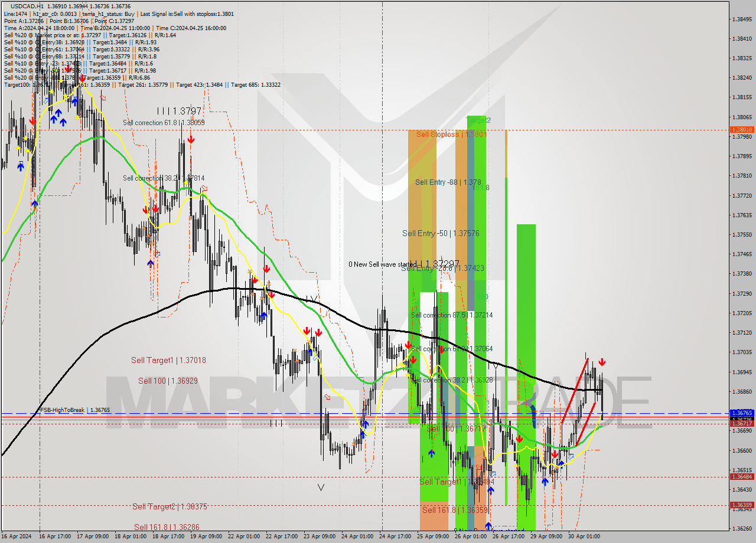Image resolution: width=756 pixels, height=543 pixels.
Task: Select the Sell Entry -88 | 1.378 label
Action: [448, 182]
